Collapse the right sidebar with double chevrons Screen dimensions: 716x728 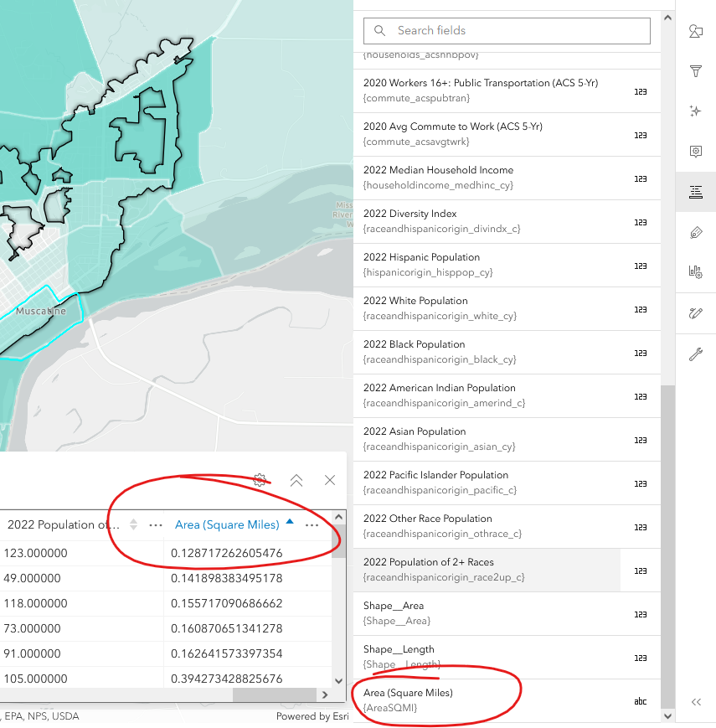[697, 703]
